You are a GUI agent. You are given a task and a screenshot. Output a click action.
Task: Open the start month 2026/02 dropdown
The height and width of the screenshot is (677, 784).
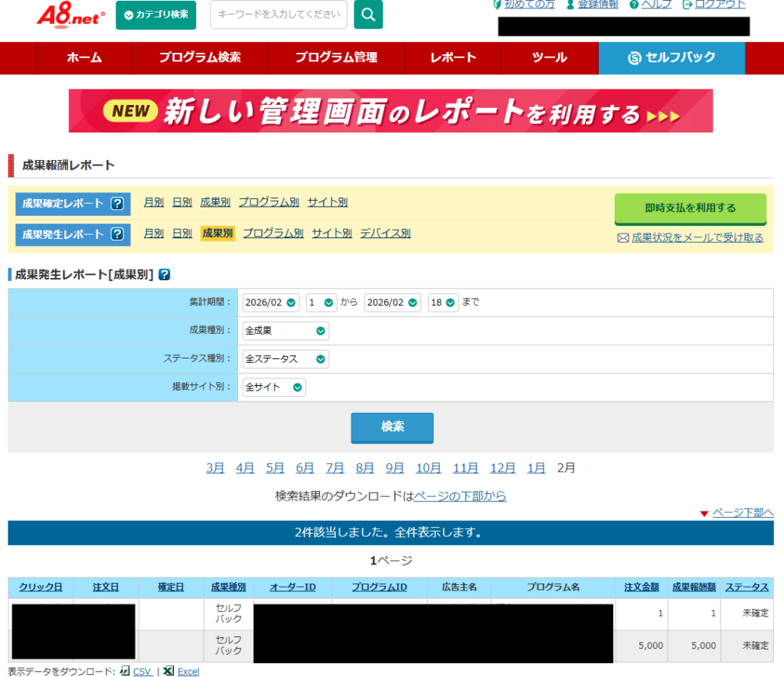click(x=270, y=303)
